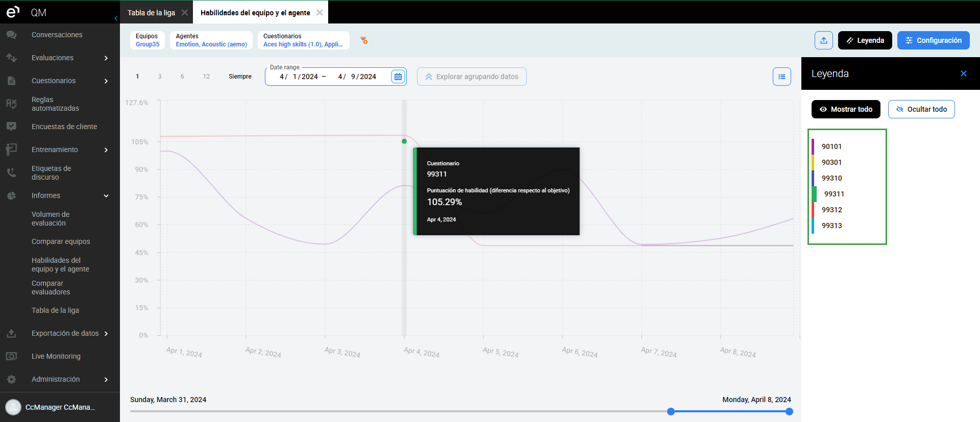
Task: Click the start date input field
Action: (x=299, y=77)
